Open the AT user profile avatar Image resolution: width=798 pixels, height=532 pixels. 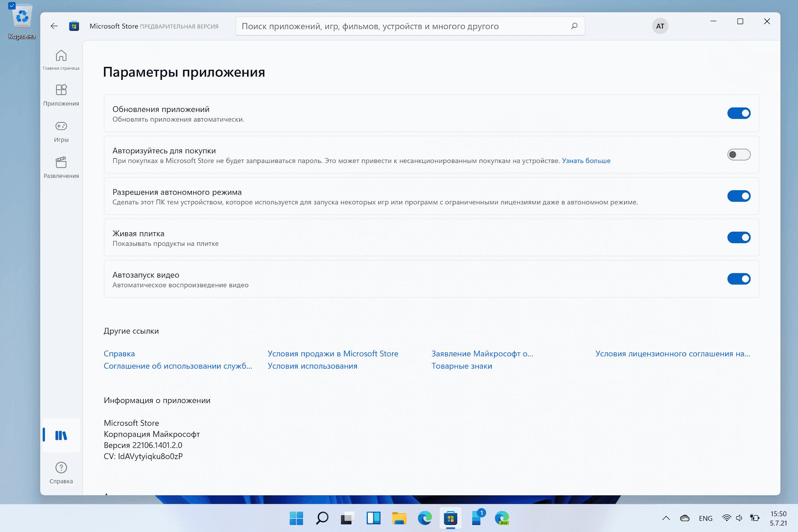[x=660, y=26]
